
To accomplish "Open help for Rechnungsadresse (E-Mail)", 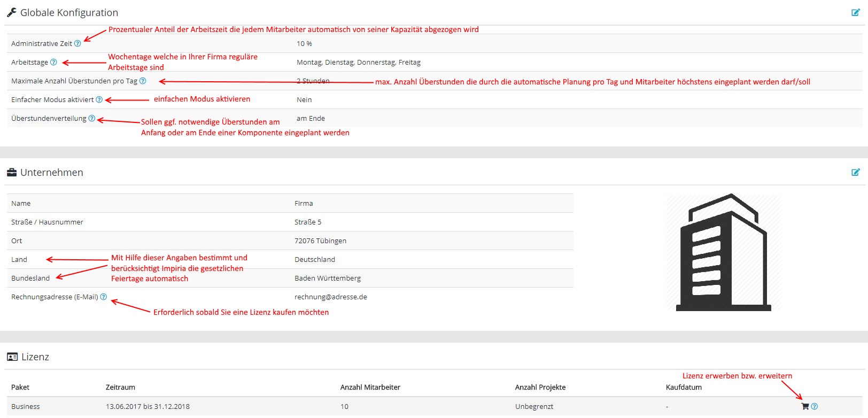I will pos(103,297).
